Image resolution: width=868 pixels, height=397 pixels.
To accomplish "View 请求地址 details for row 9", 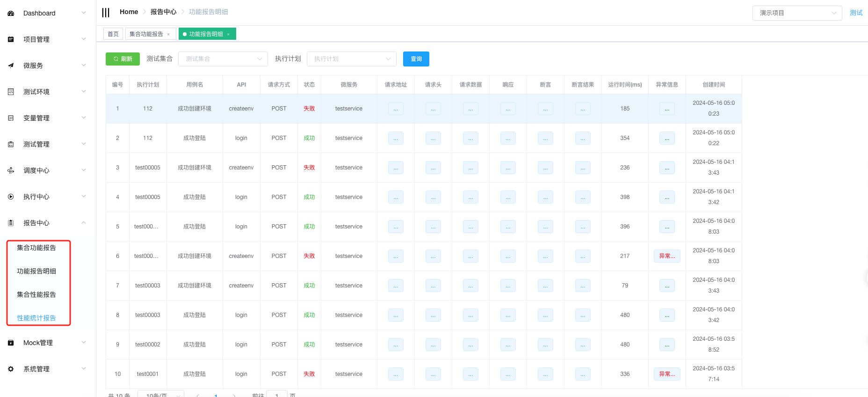I will pyautogui.click(x=396, y=345).
